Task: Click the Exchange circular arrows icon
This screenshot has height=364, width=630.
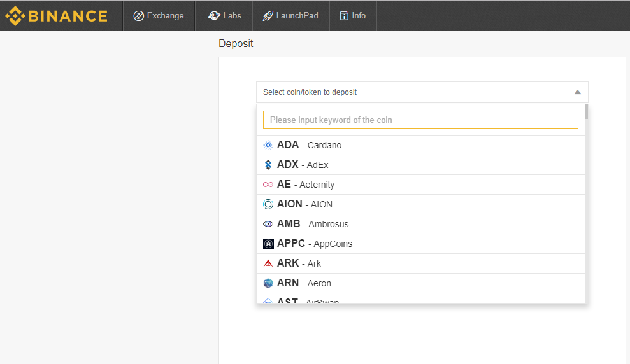Action: click(139, 16)
